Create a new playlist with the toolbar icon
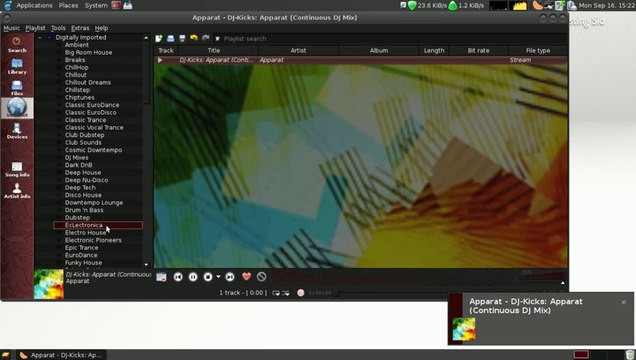 159,39
